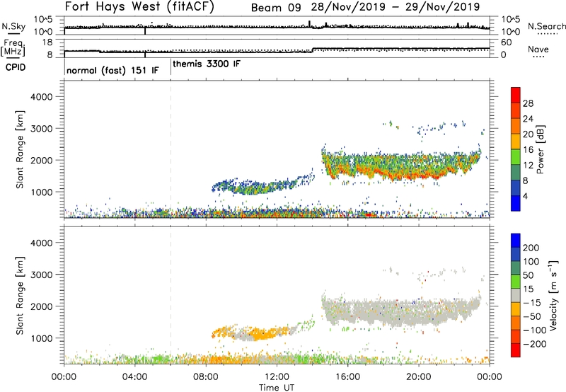Click velocity scale value '200'
Image resolution: width=566 pixels, height=392 pixels.
(x=531, y=248)
